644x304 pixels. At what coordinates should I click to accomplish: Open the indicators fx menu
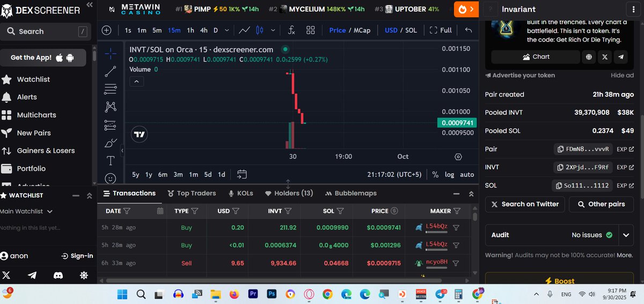(291, 30)
